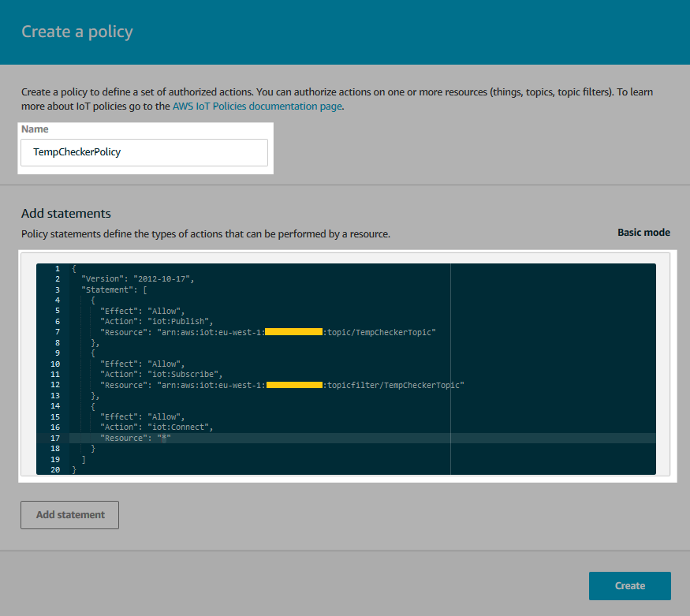Click the TempCheckerPolicy name input field
The image size is (690, 616).
point(144,152)
